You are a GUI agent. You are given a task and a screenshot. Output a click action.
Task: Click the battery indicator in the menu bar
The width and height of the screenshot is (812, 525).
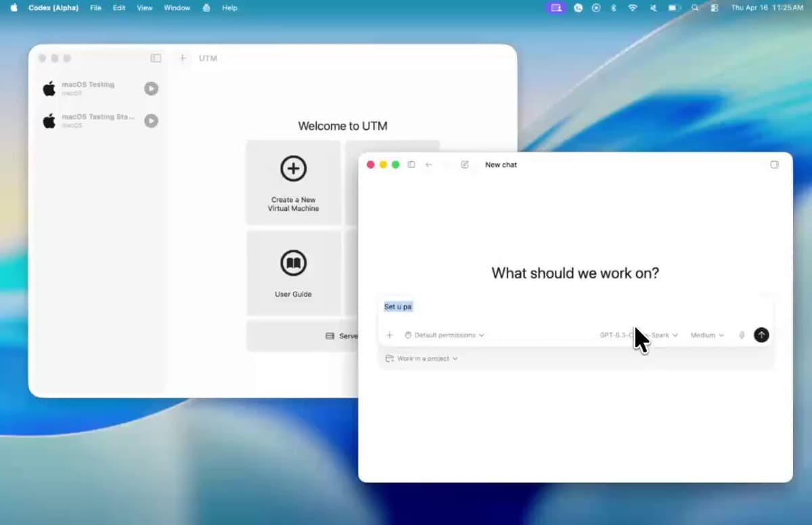(672, 7)
